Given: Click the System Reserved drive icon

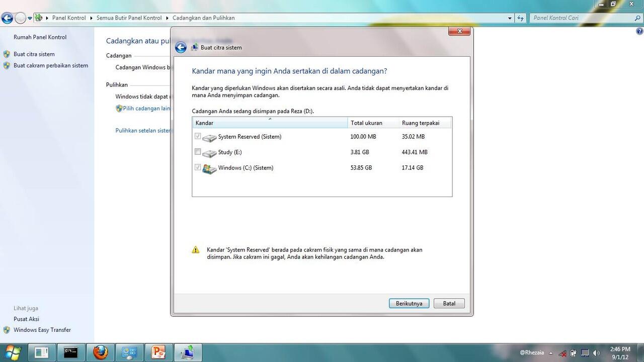Looking at the screenshot, I should pos(209,137).
